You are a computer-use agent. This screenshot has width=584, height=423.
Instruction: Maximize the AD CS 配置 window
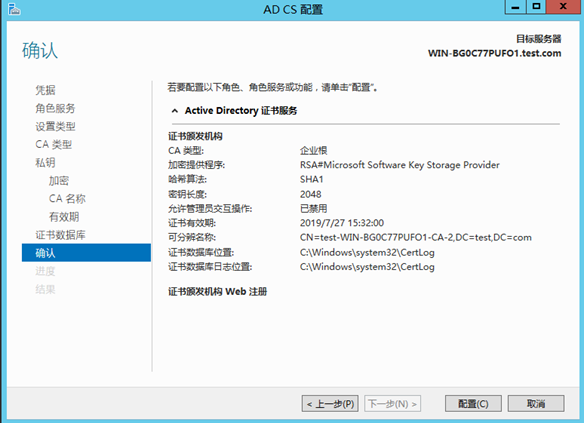pyautogui.click(x=536, y=7)
